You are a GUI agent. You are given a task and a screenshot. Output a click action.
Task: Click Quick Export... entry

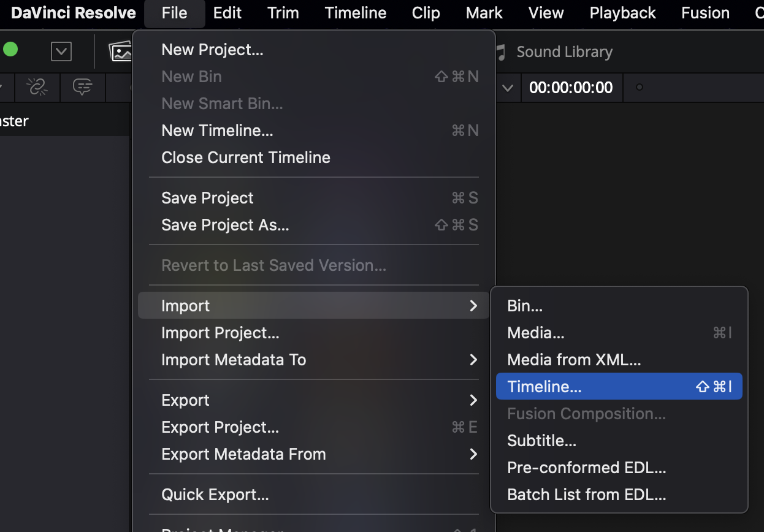click(215, 495)
